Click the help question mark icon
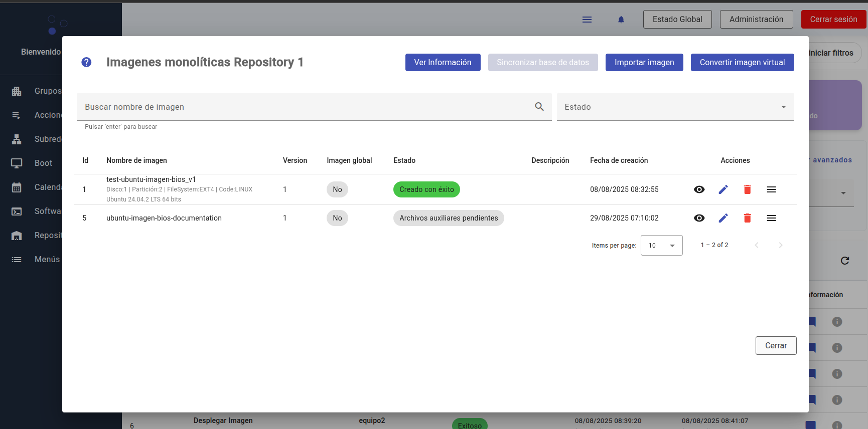The image size is (868, 429). 86,62
